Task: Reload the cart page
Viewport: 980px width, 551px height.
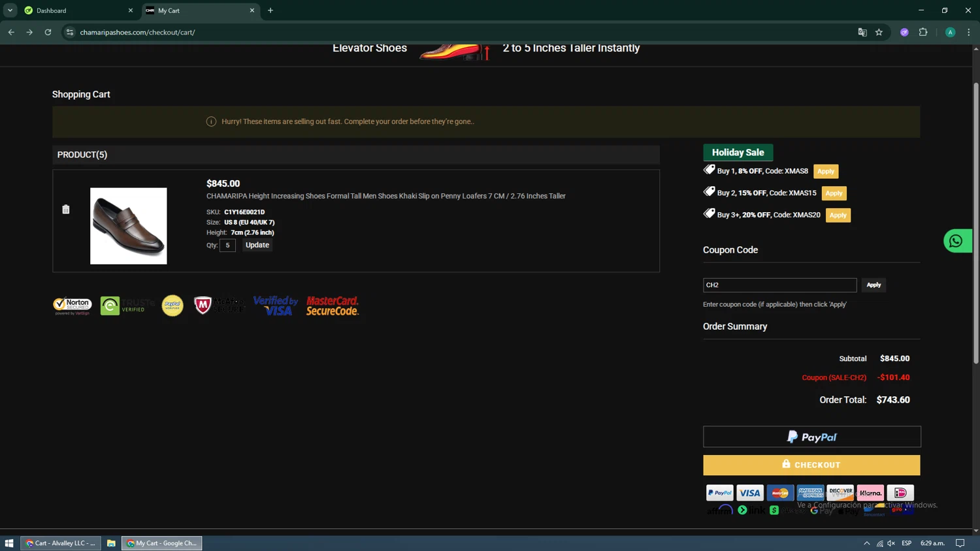Action: (x=48, y=32)
